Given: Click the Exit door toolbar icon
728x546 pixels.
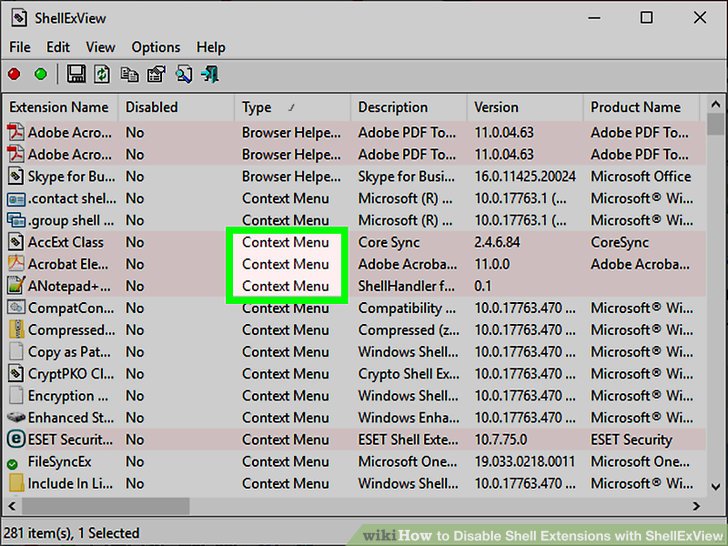Looking at the screenshot, I should click(210, 74).
